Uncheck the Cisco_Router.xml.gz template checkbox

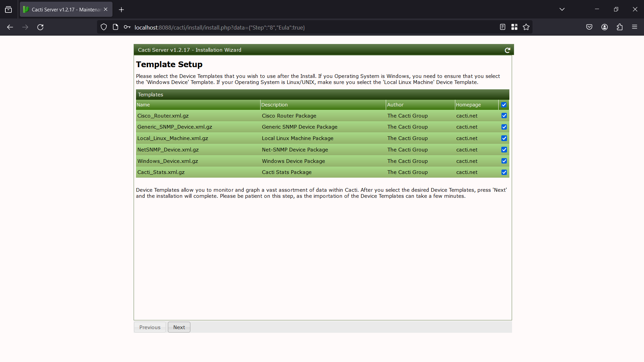(504, 116)
